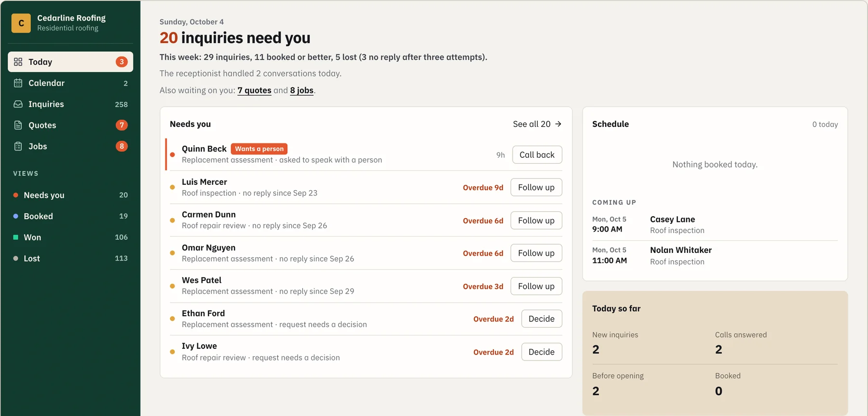Follow up with Carmen Dunn
Viewport: 868px width, 416px height.
[x=536, y=221]
